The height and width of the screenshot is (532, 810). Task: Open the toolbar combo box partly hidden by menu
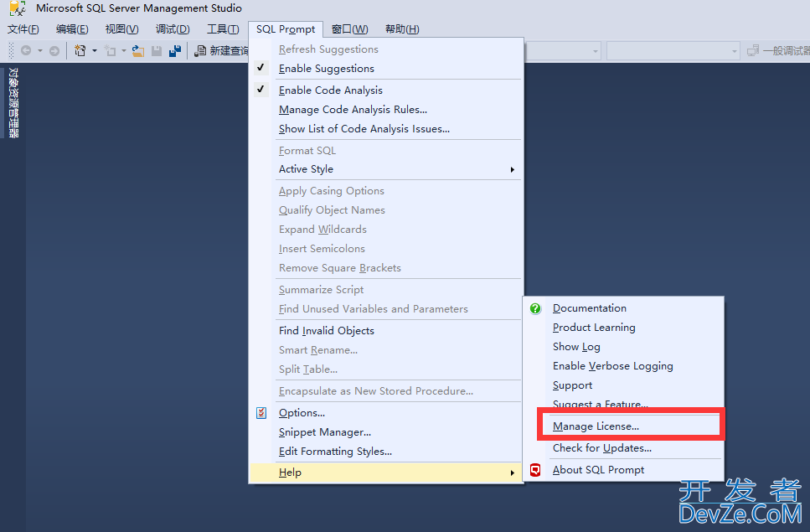(563, 50)
